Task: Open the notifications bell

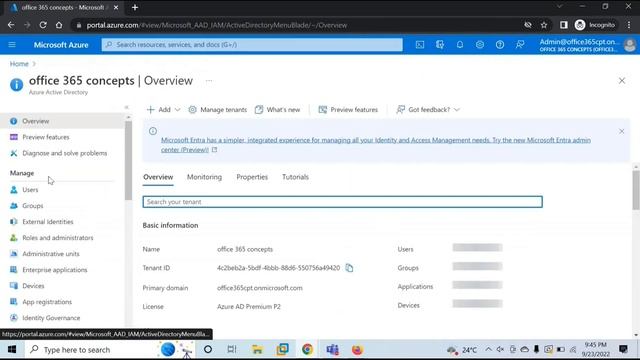Action: pos(460,45)
